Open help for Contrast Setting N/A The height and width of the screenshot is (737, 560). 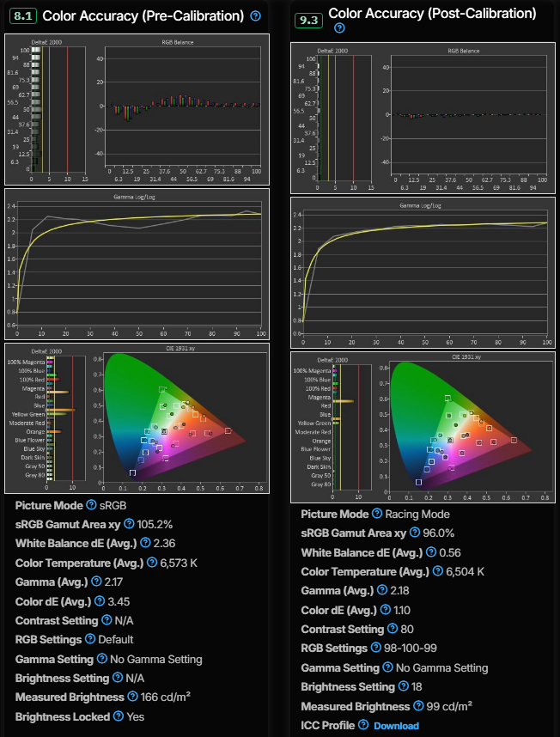[x=107, y=620]
